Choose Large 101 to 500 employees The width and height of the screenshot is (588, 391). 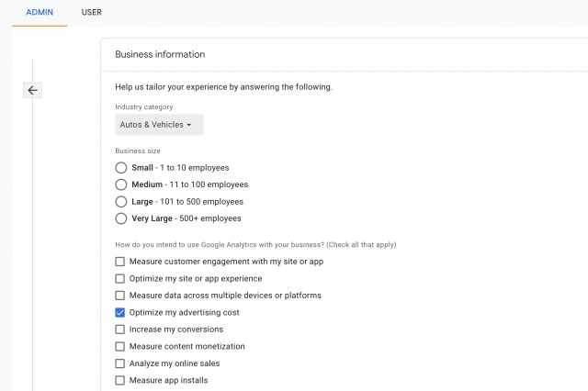(x=120, y=202)
